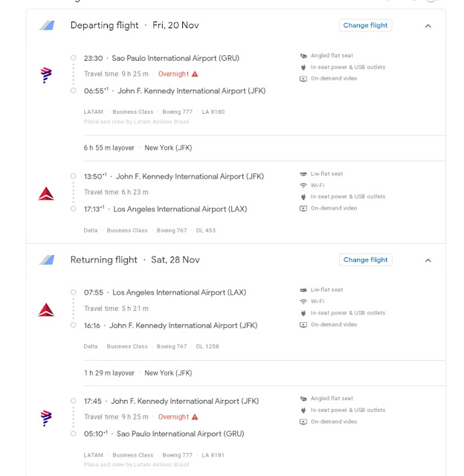The height and width of the screenshot is (476, 464).
Task: Click the LATAM logo beside GRU departure
Action: point(46,74)
